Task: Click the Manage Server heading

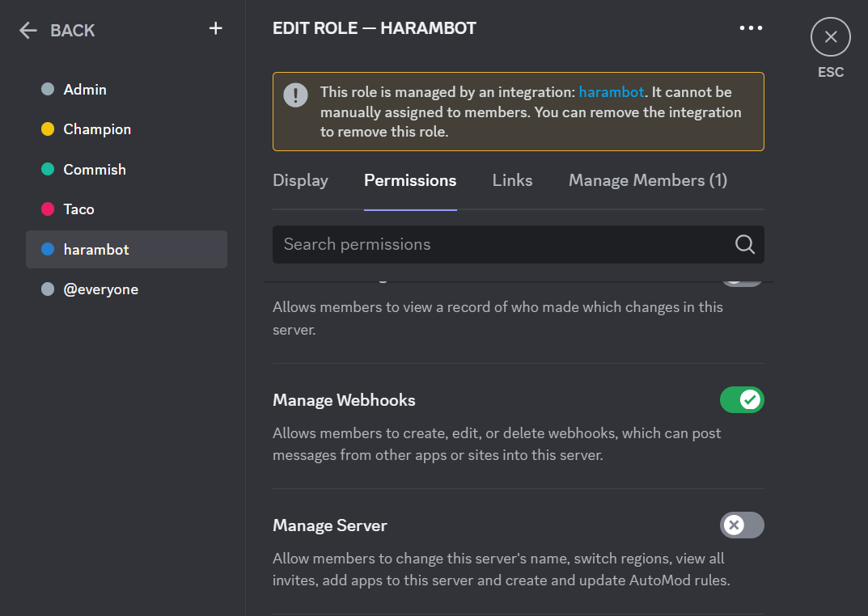Action: [x=330, y=525]
